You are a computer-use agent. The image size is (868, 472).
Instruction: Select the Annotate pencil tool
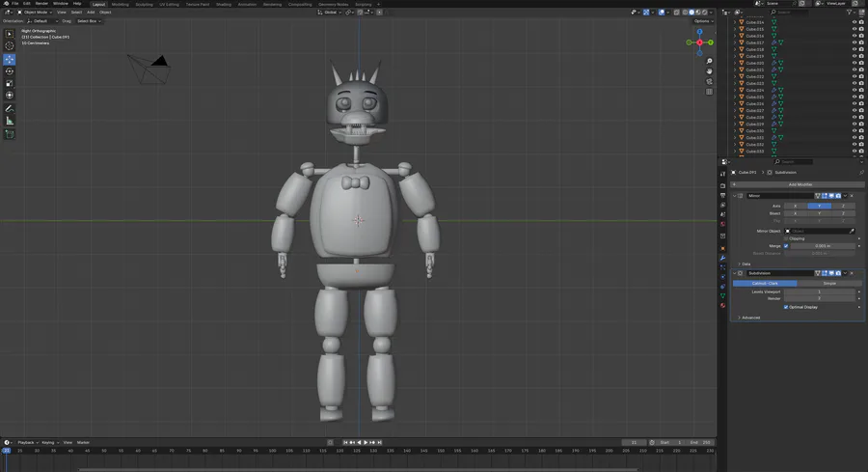coord(10,108)
